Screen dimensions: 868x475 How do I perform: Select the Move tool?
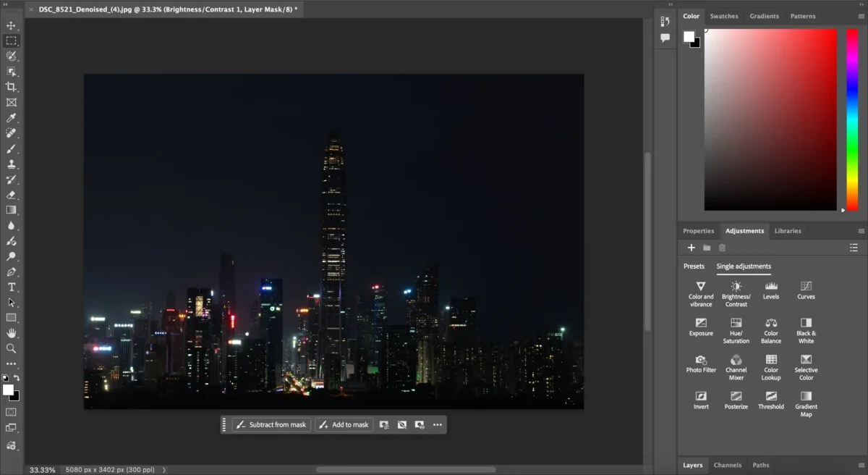tap(11, 25)
